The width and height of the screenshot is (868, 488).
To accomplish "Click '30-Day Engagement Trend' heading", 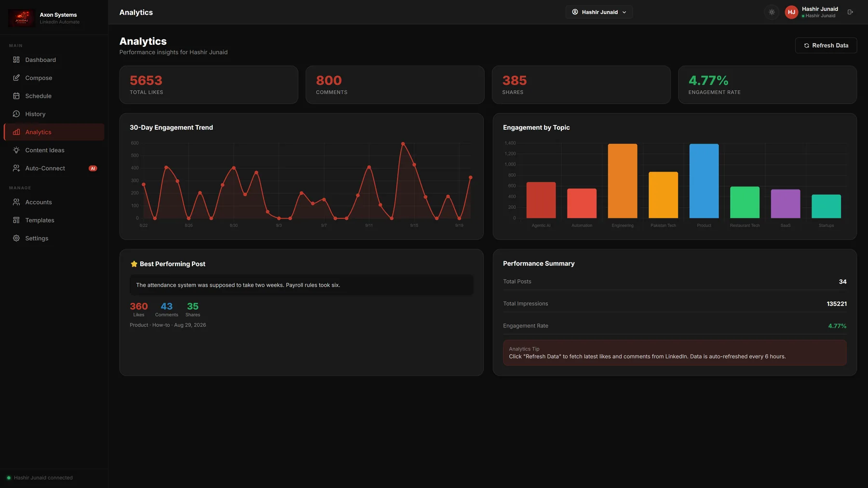I will coord(171,127).
